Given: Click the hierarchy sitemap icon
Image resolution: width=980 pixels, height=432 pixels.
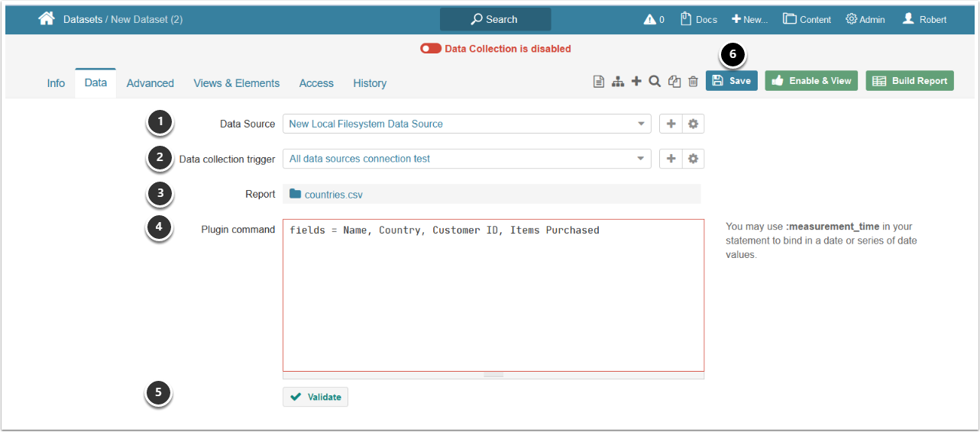Looking at the screenshot, I should [618, 81].
